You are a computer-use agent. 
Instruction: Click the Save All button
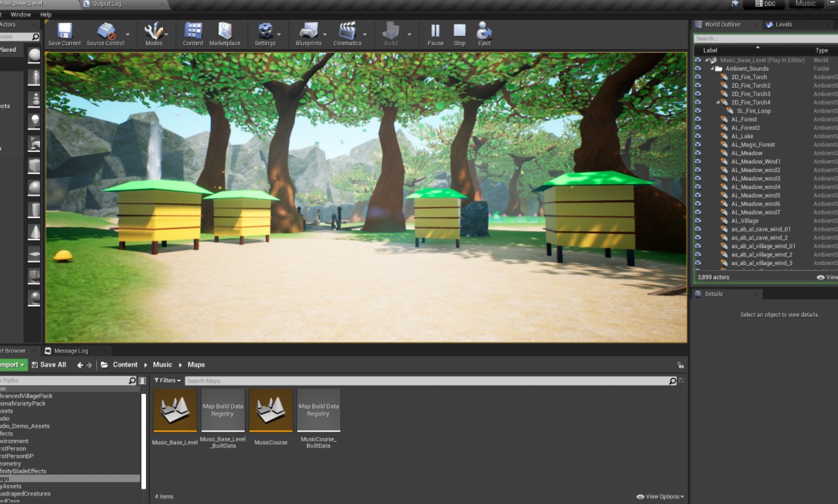(49, 365)
